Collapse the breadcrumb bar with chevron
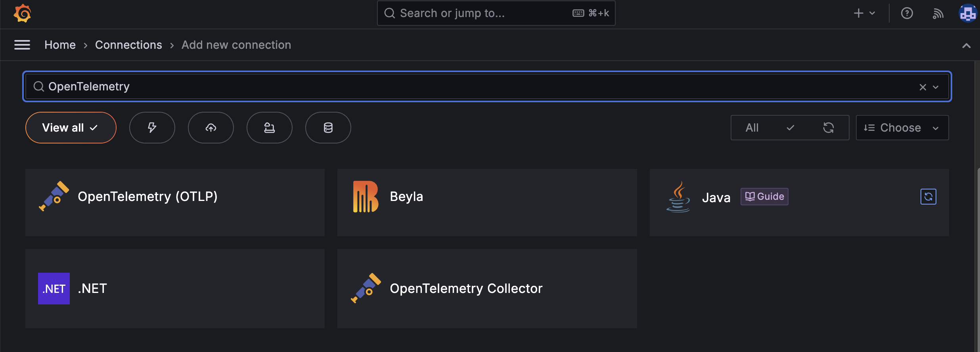Image resolution: width=980 pixels, height=352 pixels. [x=966, y=46]
